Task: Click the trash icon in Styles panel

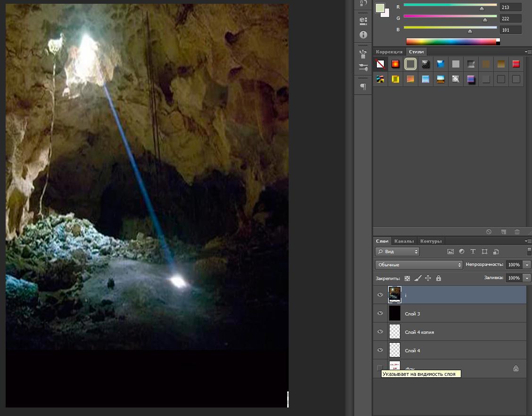Action: pyautogui.click(x=517, y=232)
